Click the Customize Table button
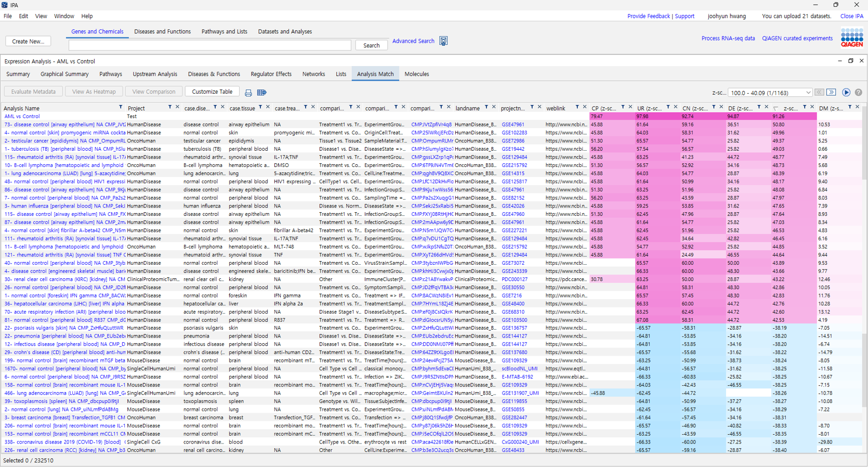The width and height of the screenshot is (868, 467). click(212, 92)
